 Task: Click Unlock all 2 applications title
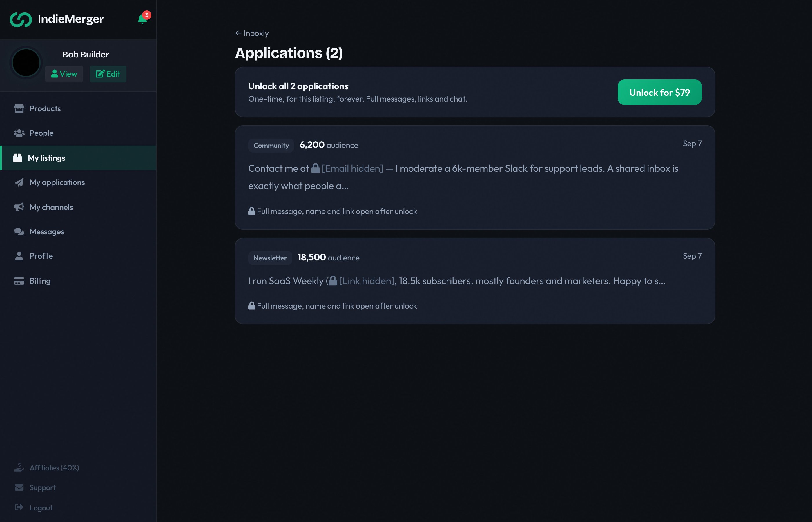[298, 86]
